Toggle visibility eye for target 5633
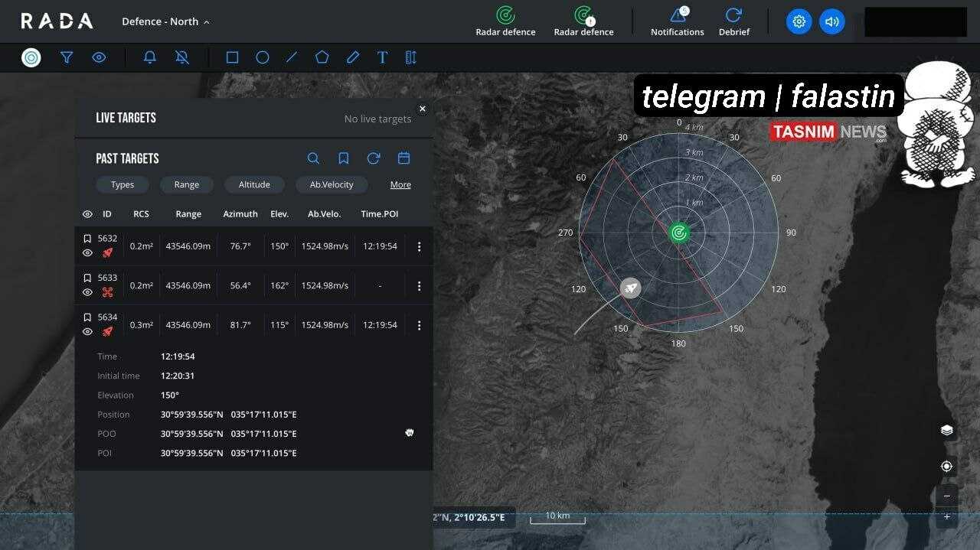Screen dimensions: 980x550 [x=87, y=292]
